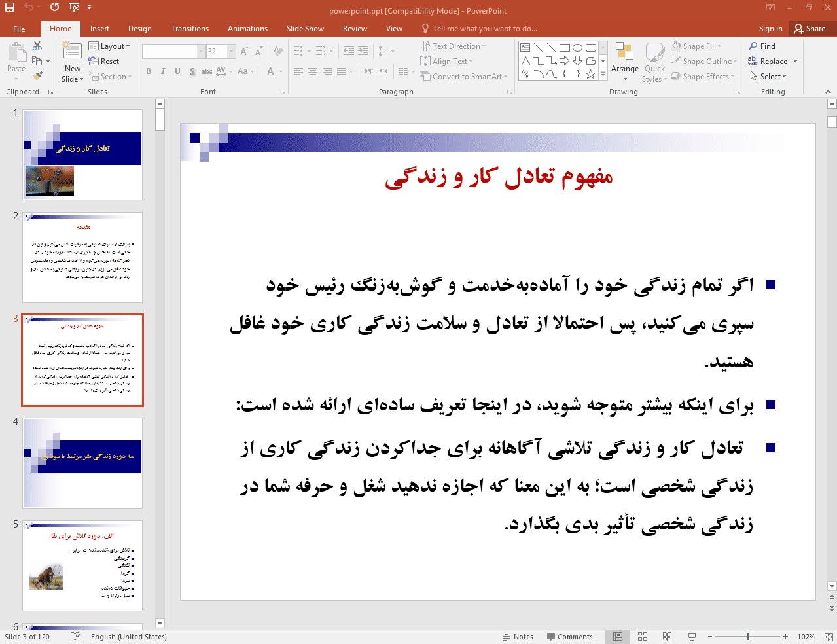The height and width of the screenshot is (644, 837).
Task: Open Reading View from status bar
Action: coord(667,637)
